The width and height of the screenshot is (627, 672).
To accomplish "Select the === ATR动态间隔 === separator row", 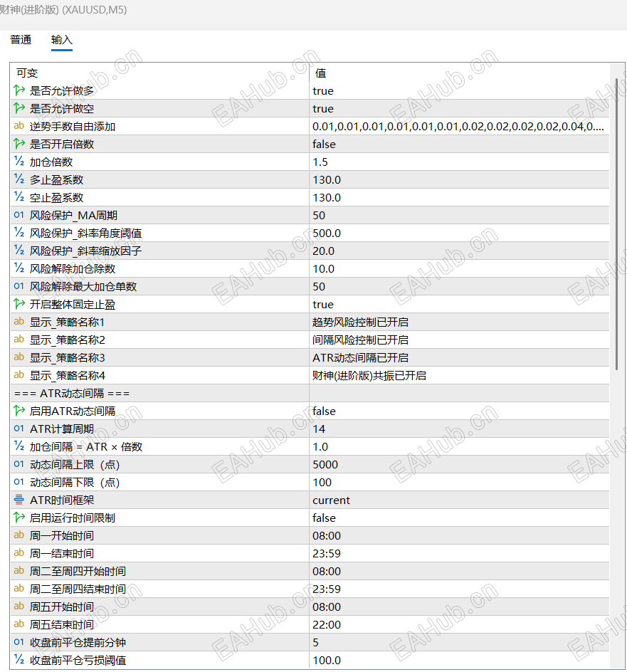I will point(310,393).
